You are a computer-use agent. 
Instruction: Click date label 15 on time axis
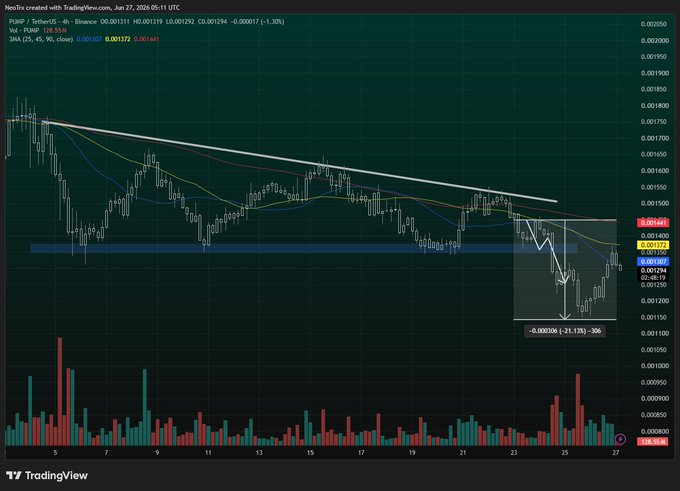point(310,452)
